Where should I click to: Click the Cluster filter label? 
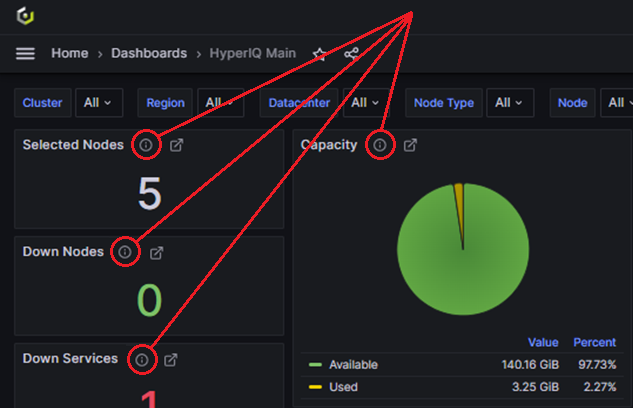tap(42, 103)
